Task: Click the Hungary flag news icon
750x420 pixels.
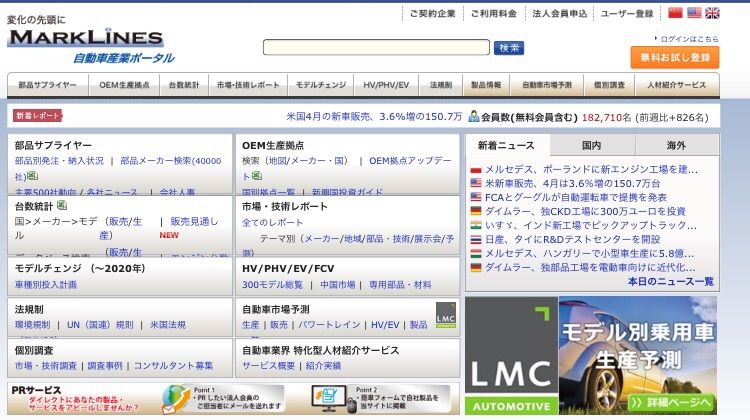Action: coord(475,253)
